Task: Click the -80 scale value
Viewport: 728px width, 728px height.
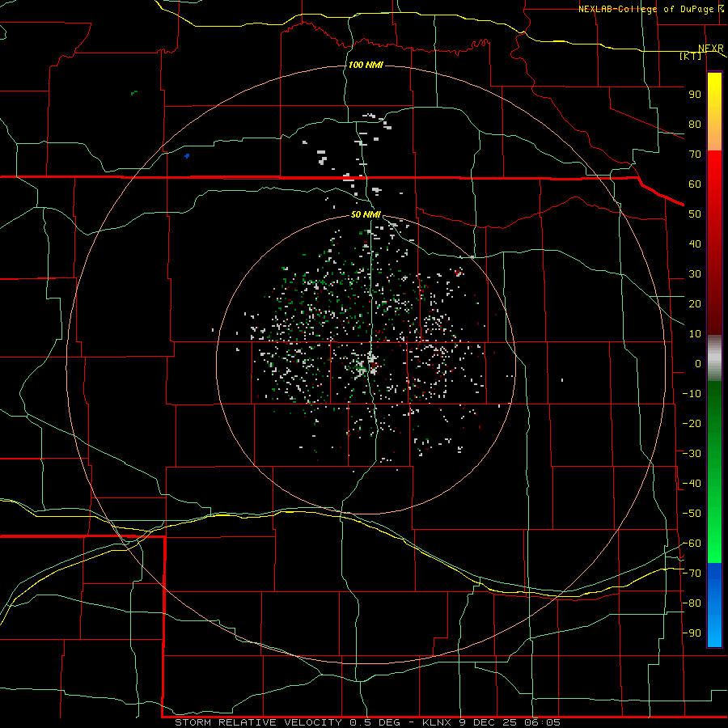Action: [x=692, y=603]
